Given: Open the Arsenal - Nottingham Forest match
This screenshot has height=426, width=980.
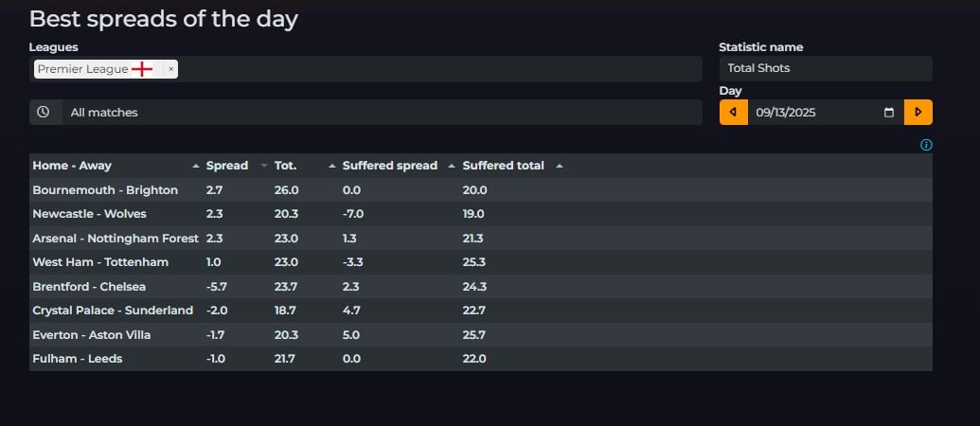Looking at the screenshot, I should click(116, 239).
